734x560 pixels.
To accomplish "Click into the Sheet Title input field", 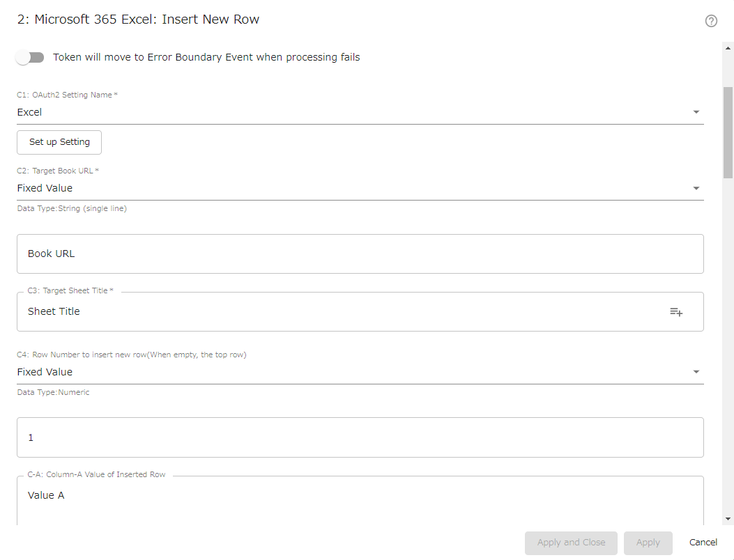I will pyautogui.click(x=342, y=312).
